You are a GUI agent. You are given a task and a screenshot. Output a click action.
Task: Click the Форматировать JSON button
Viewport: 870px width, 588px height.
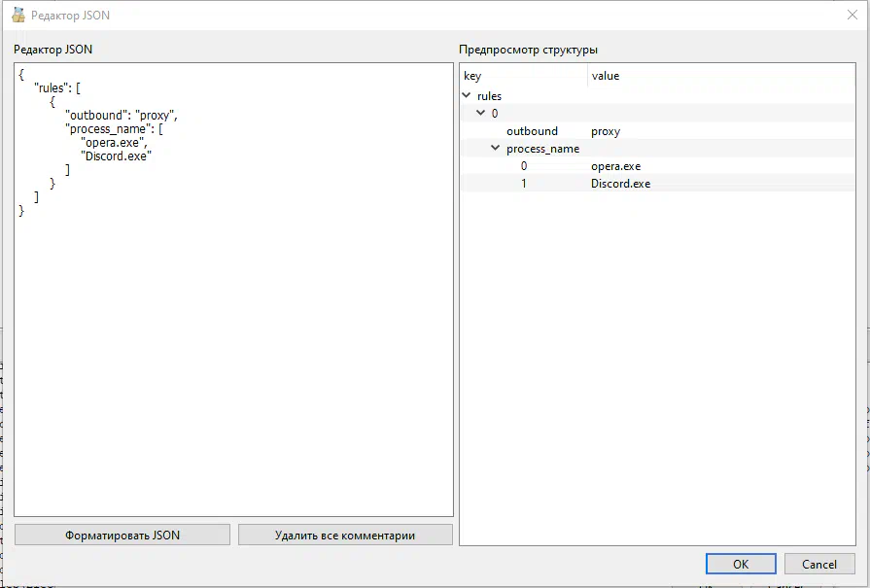[x=122, y=536]
